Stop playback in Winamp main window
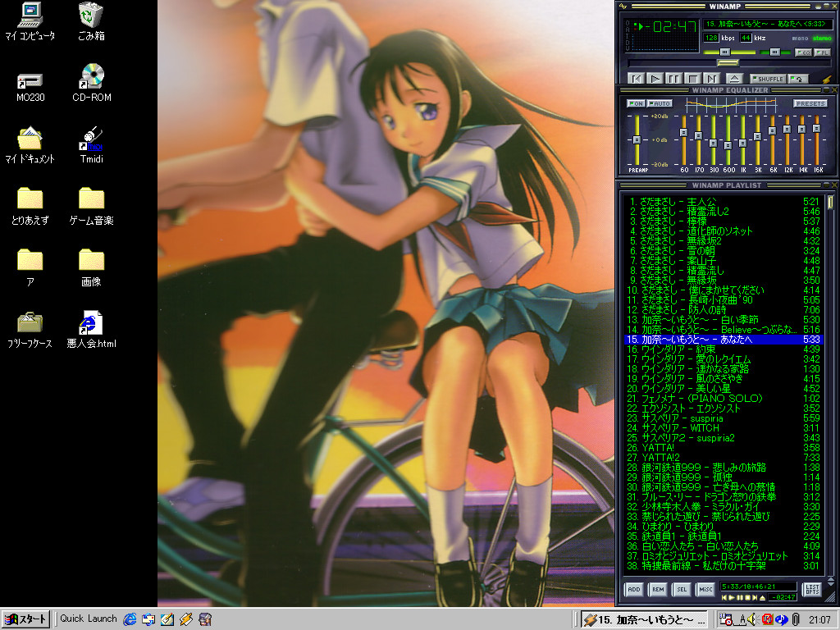The width and height of the screenshot is (840, 630). (x=692, y=79)
